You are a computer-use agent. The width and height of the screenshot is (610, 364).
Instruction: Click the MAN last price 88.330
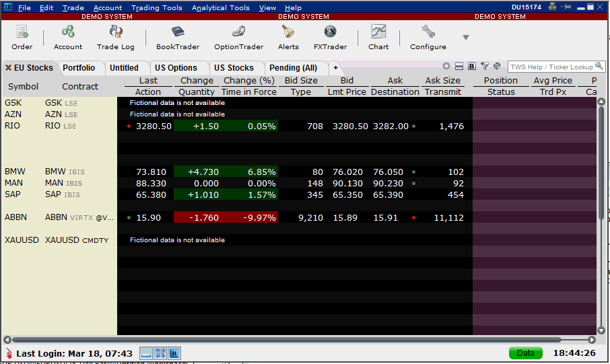(151, 183)
